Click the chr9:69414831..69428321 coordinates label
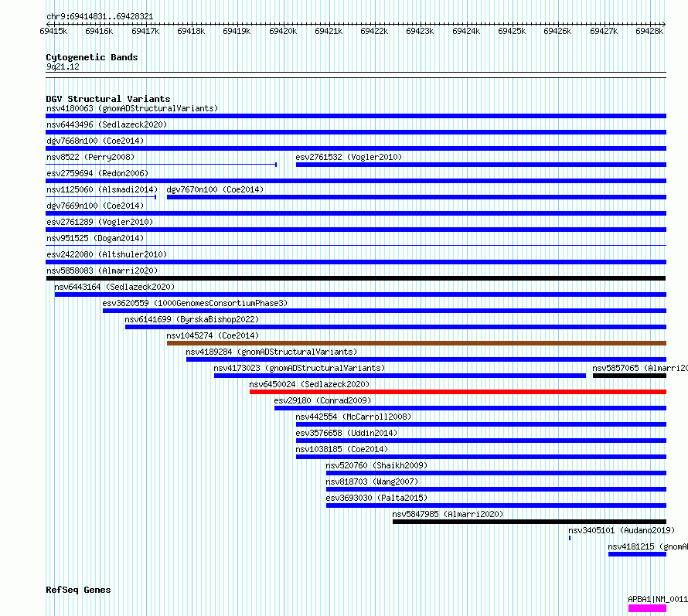The width and height of the screenshot is (688, 616). point(100,17)
